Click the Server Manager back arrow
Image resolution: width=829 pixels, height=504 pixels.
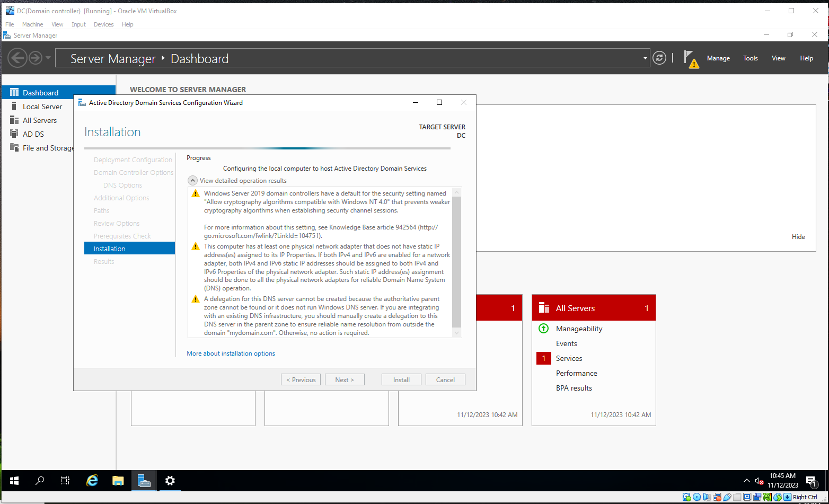pos(17,58)
